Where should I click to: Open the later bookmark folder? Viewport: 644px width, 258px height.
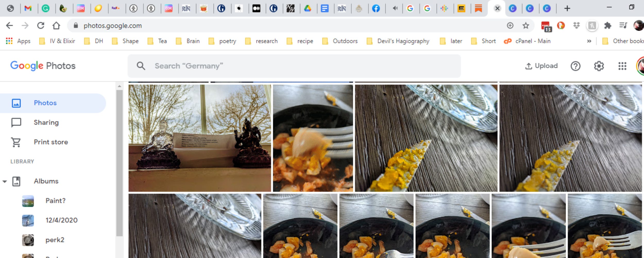coord(451,41)
